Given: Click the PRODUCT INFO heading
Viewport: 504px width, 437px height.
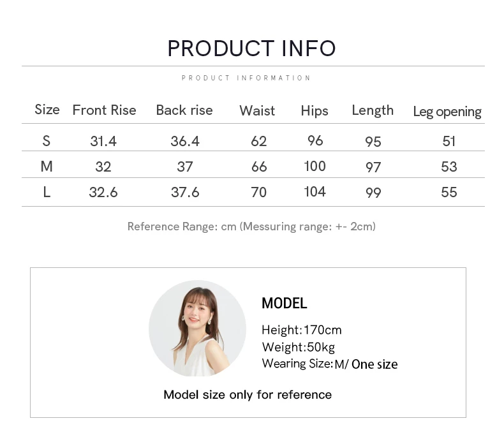Looking at the screenshot, I should pos(251,48).
